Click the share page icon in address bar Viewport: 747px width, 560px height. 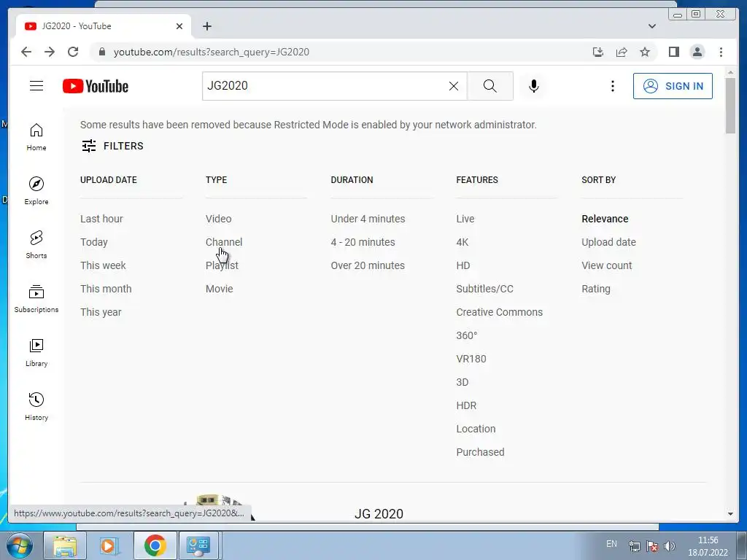[622, 52]
